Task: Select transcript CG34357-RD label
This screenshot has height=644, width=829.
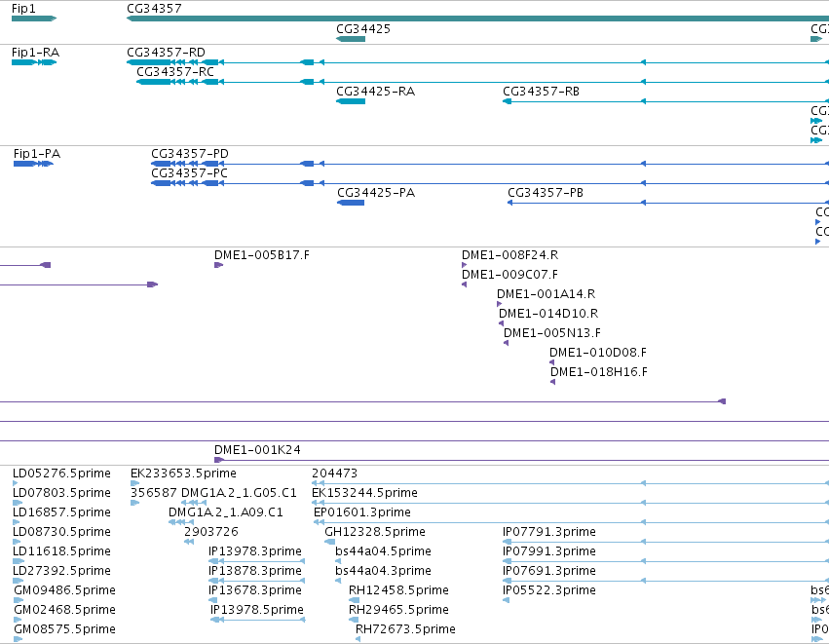Action: coord(166,53)
